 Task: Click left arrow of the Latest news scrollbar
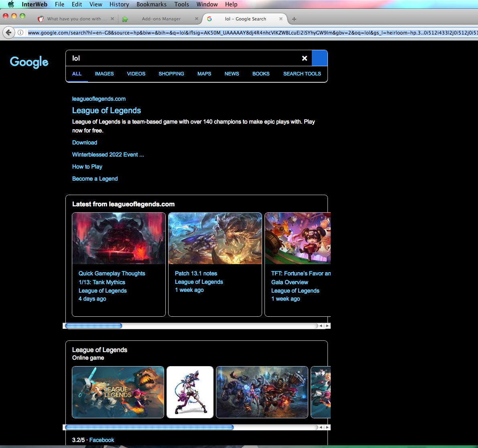pyautogui.click(x=321, y=326)
